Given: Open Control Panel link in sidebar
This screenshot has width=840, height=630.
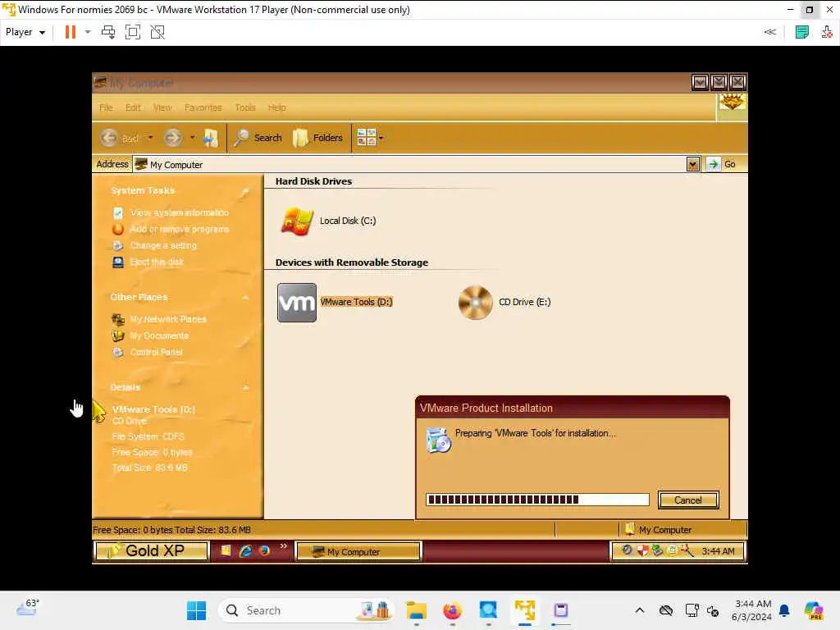Looking at the screenshot, I should coord(157,352).
